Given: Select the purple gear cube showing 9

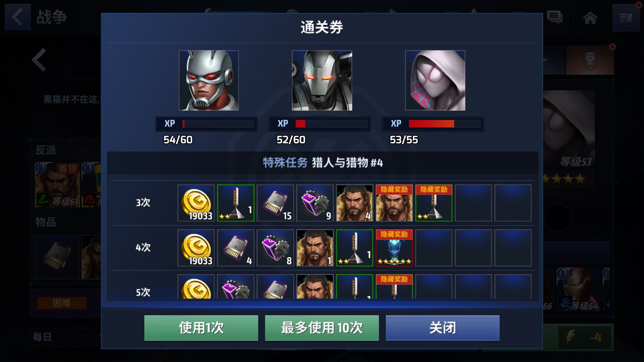Looking at the screenshot, I should (x=315, y=203).
